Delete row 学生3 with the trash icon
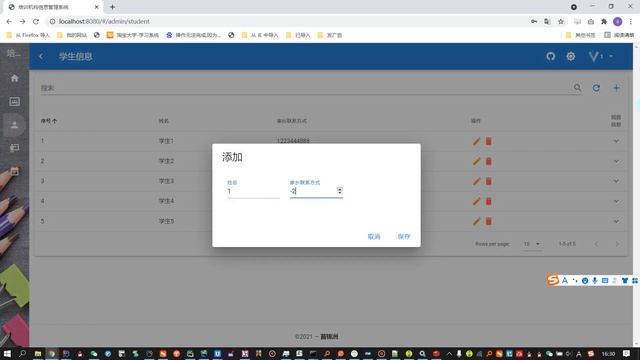Viewport: 640px width, 360px height. (x=489, y=181)
